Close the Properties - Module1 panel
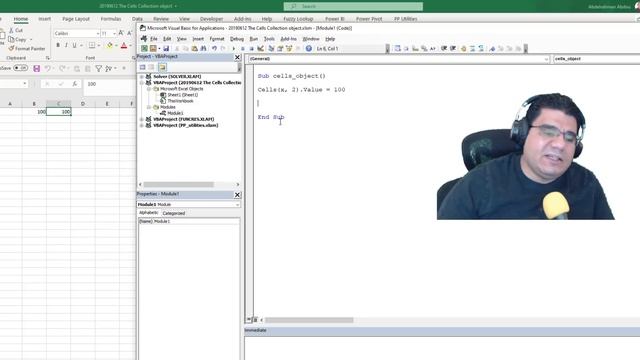This screenshot has height=360, width=640. click(x=237, y=195)
